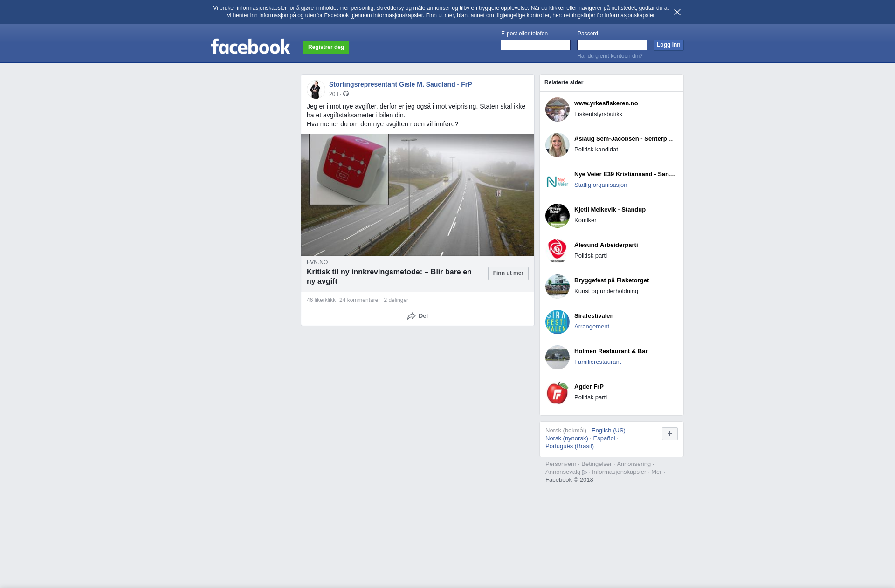
Task: Click the FVN.NO source label
Action: coord(317,262)
